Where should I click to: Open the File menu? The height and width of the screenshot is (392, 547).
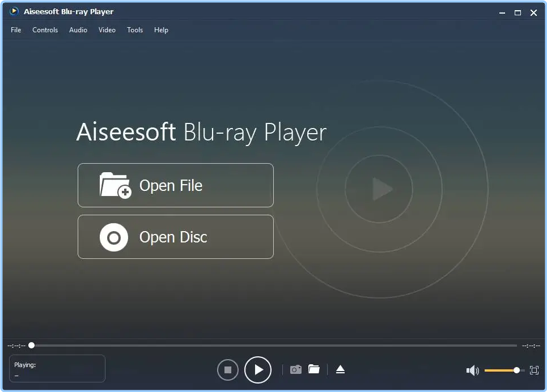point(16,30)
